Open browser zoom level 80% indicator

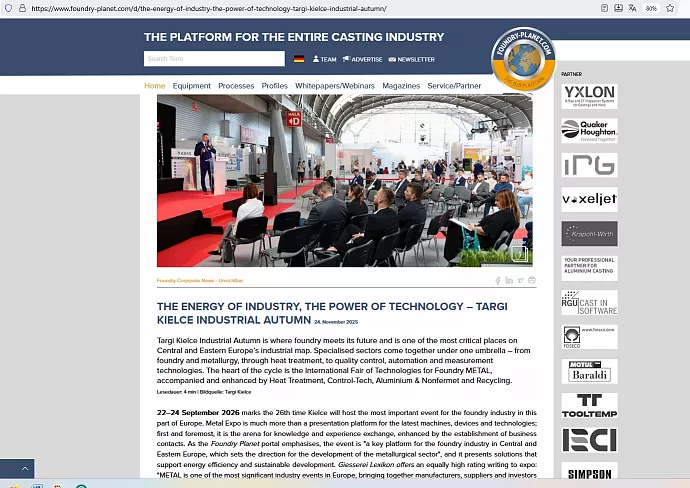pyautogui.click(x=651, y=7)
